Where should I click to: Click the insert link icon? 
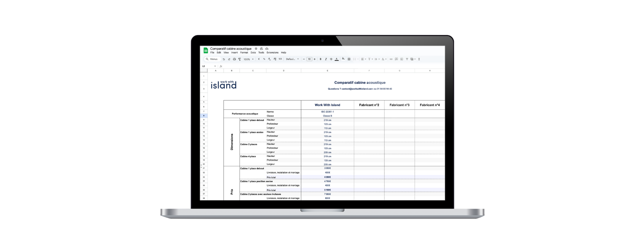[x=391, y=59]
